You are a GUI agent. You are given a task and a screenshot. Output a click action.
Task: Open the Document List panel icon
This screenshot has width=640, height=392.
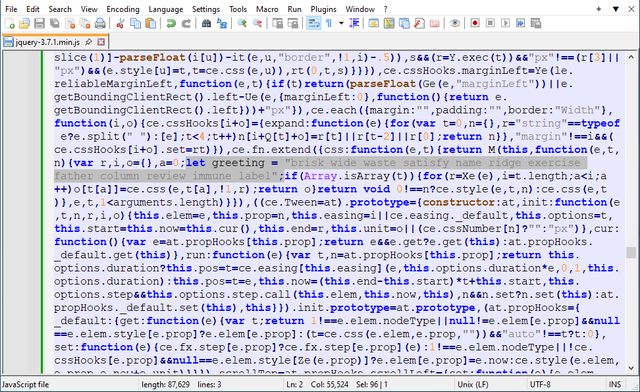click(x=404, y=24)
